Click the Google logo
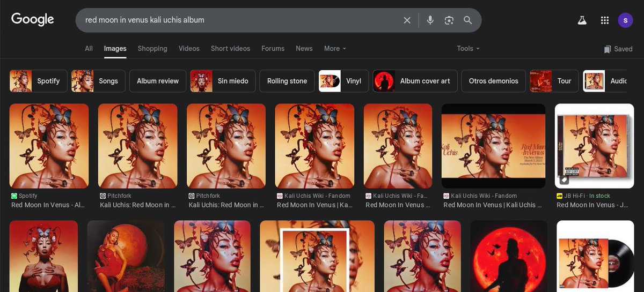The height and width of the screenshot is (292, 644). [33, 20]
